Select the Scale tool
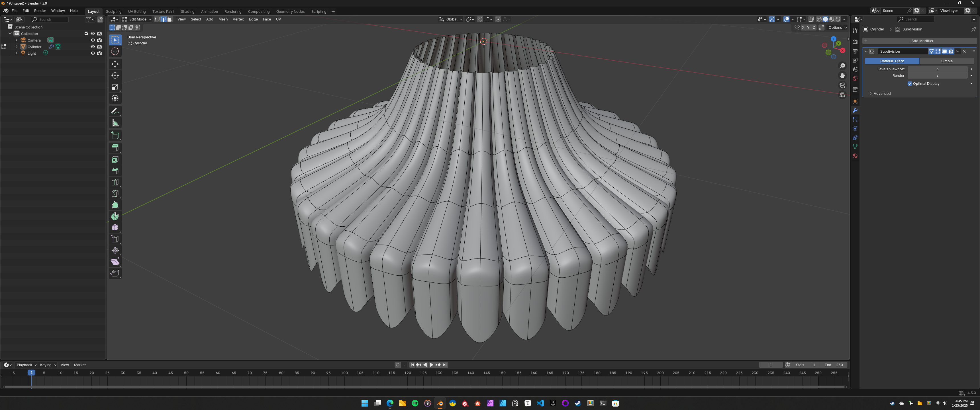The height and width of the screenshot is (410, 980). coord(115,87)
